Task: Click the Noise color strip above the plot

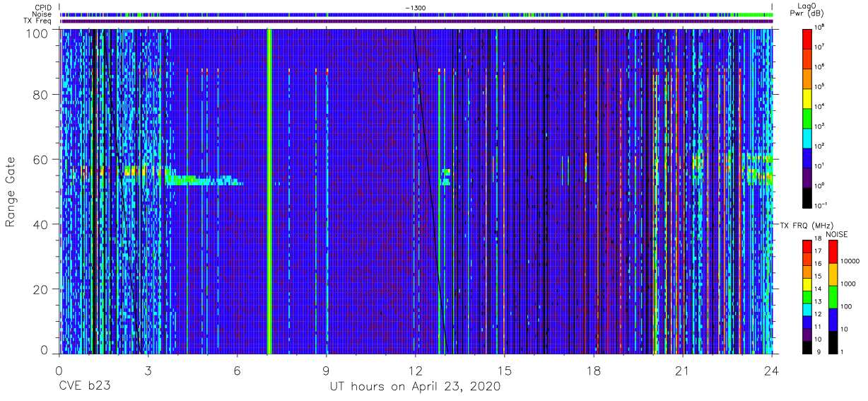Action: (416, 14)
